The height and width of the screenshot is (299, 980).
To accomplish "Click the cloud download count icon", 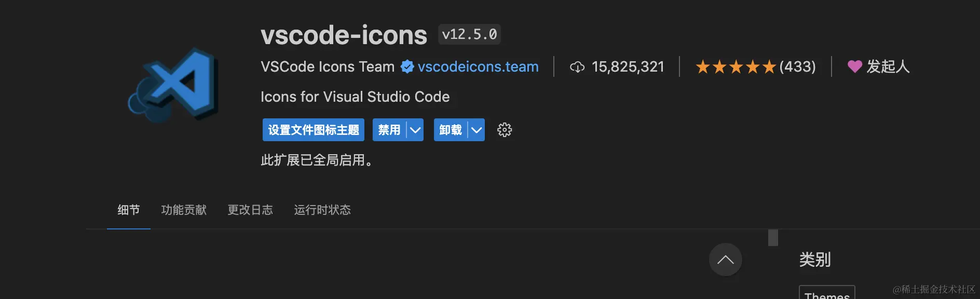I will 577,67.
